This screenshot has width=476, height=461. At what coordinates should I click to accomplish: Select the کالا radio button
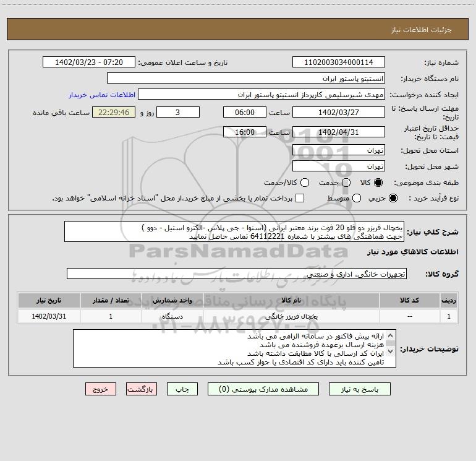(x=378, y=183)
